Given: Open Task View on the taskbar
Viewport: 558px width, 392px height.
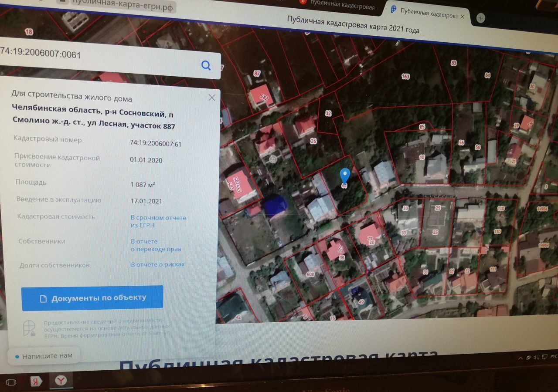Looking at the screenshot, I should [x=11, y=382].
